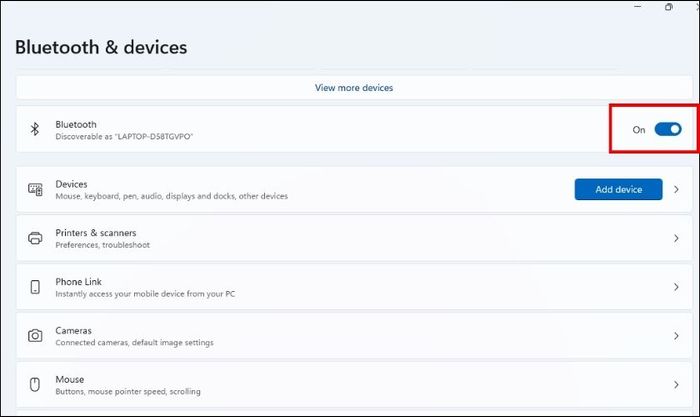700x417 pixels.
Task: Expand the Phone Link chevron arrow
Action: [x=677, y=287]
